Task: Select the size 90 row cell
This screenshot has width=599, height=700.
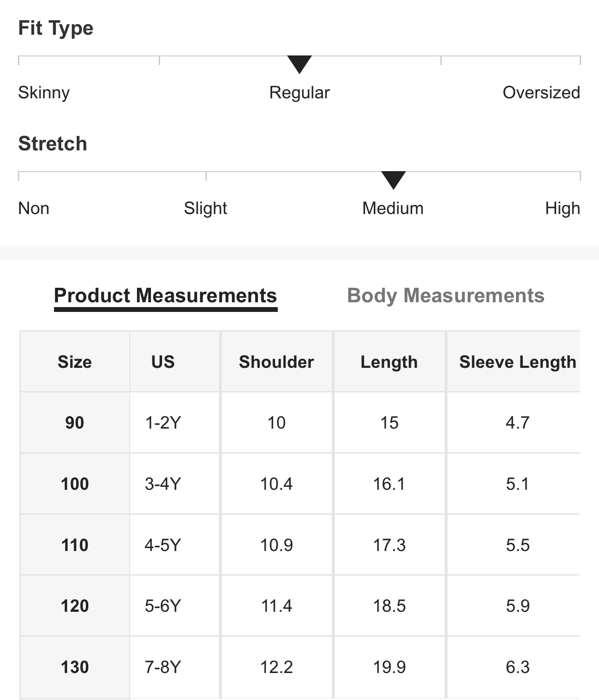Action: pyautogui.click(x=75, y=423)
